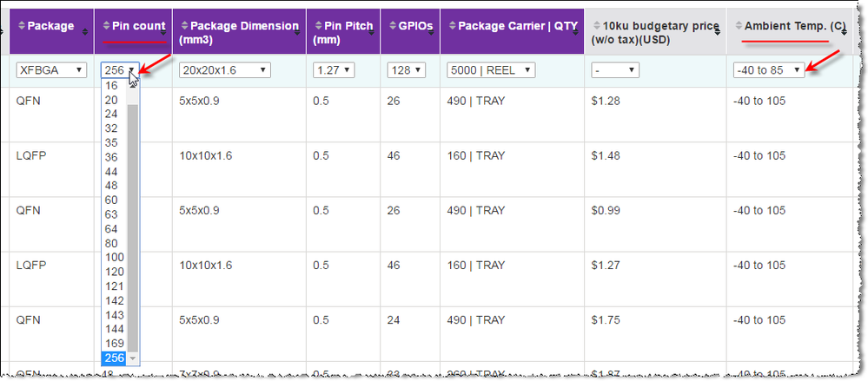Image resolution: width=868 pixels, height=381 pixels.
Task: Open the Ambient Temp. filter showing -40 to 85
Action: tap(768, 69)
